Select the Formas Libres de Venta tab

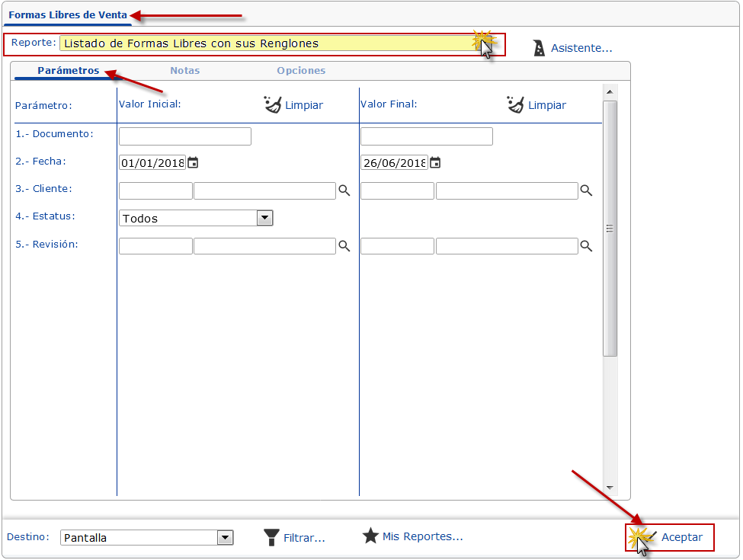coord(68,14)
